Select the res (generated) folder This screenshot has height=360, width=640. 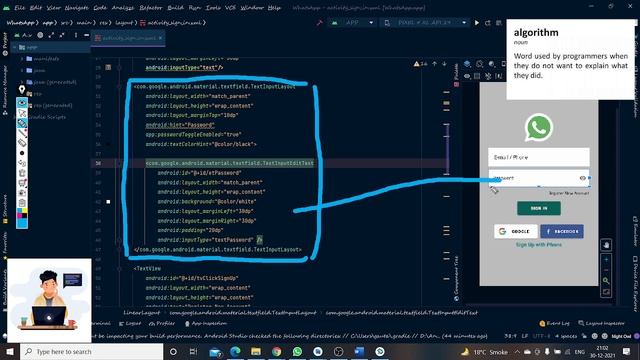coord(52,105)
